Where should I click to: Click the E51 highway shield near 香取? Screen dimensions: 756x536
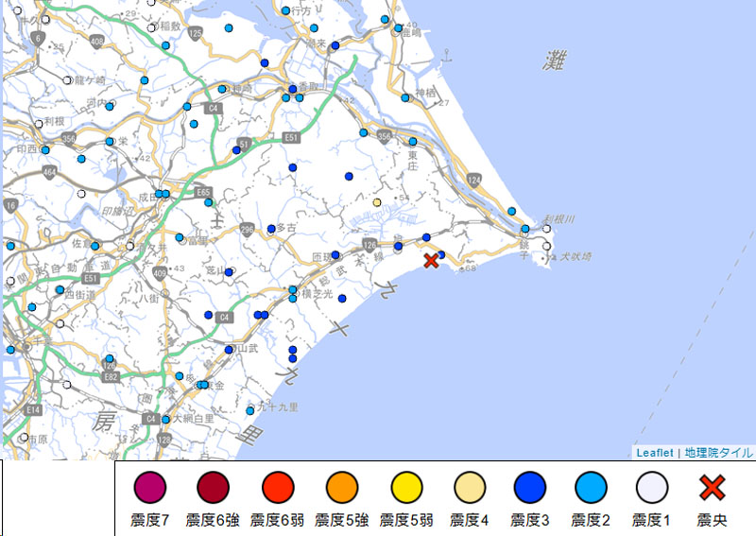tap(291, 138)
